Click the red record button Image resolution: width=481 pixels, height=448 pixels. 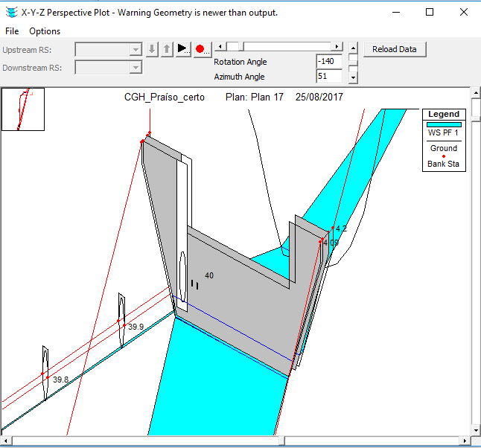[x=202, y=49]
